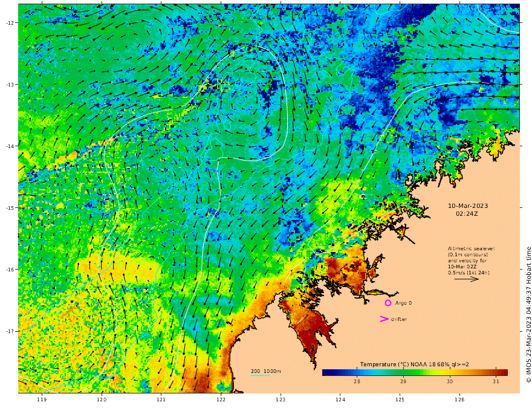
Task: Click the latitude axis label '-13'
Action: (10, 85)
